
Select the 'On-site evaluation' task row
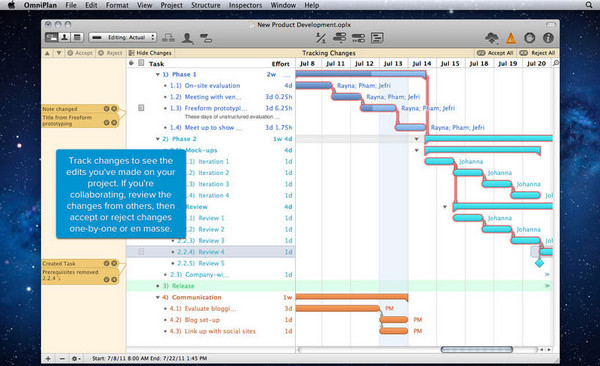click(x=211, y=86)
